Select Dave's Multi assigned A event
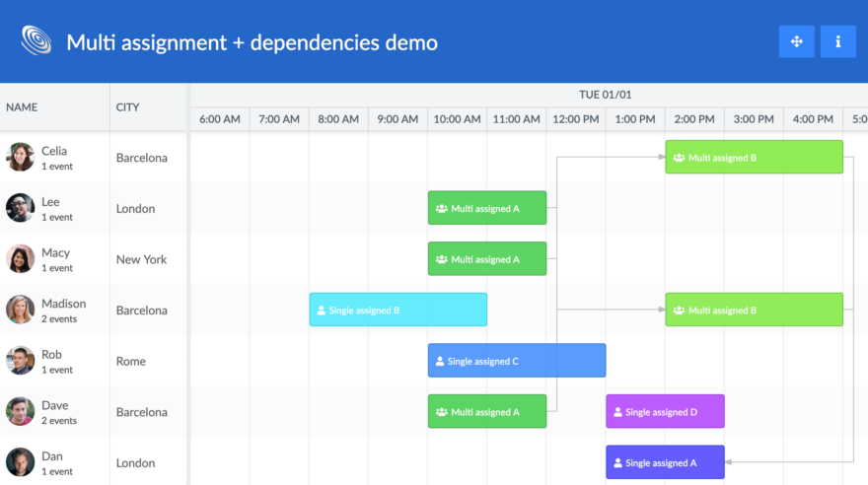 (486, 412)
